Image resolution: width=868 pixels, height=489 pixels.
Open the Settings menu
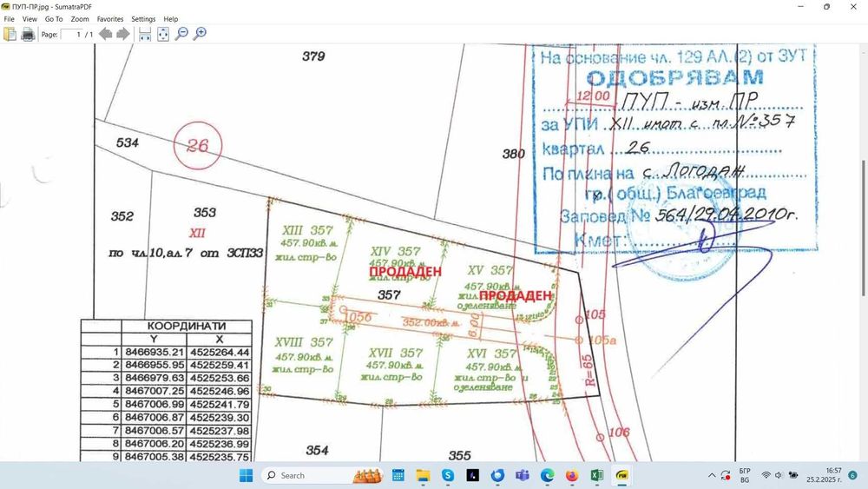[x=143, y=19]
